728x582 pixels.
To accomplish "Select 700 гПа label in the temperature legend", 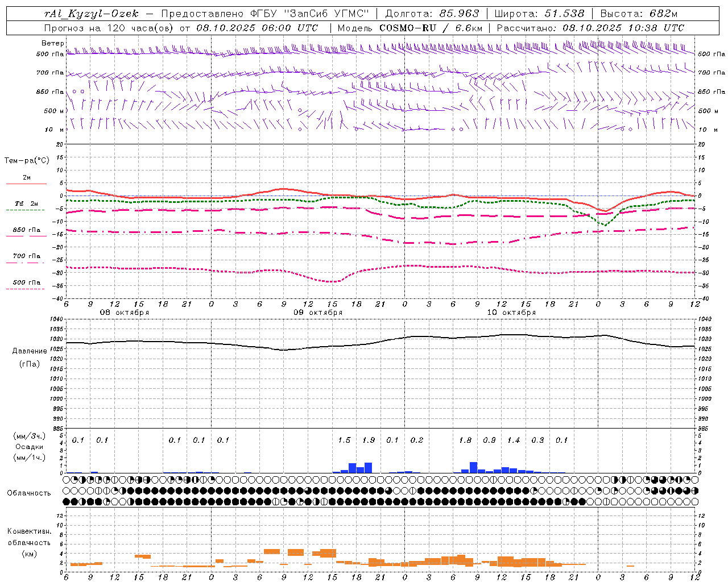I will (27, 256).
